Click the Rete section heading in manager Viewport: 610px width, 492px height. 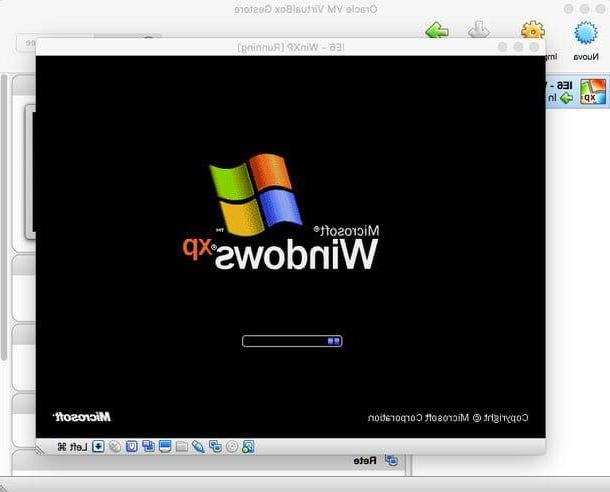tap(365, 461)
